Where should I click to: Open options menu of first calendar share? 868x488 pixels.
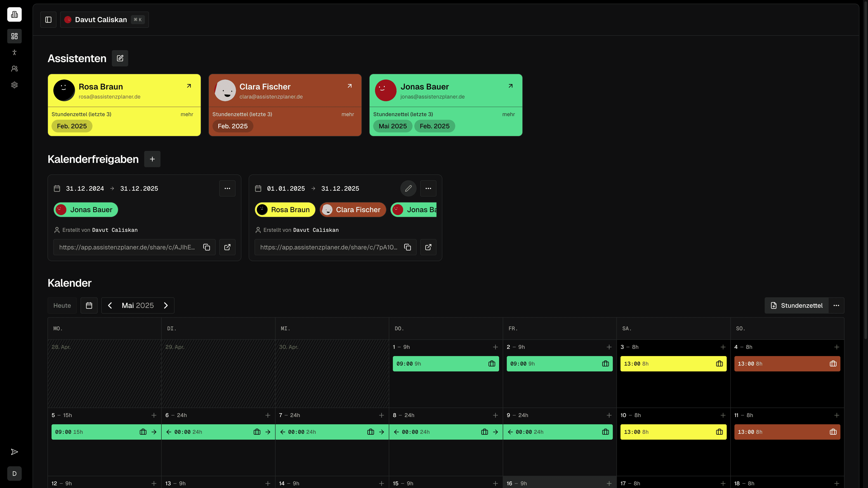click(227, 188)
